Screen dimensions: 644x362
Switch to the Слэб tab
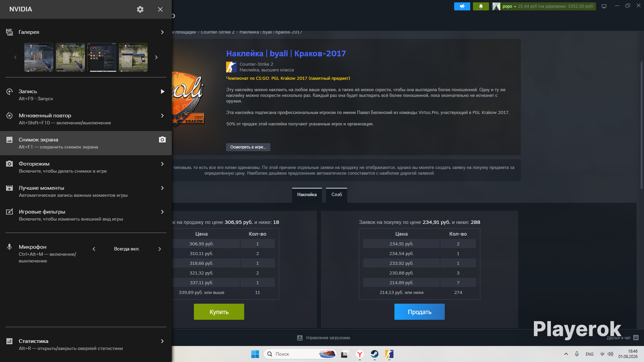tap(336, 195)
